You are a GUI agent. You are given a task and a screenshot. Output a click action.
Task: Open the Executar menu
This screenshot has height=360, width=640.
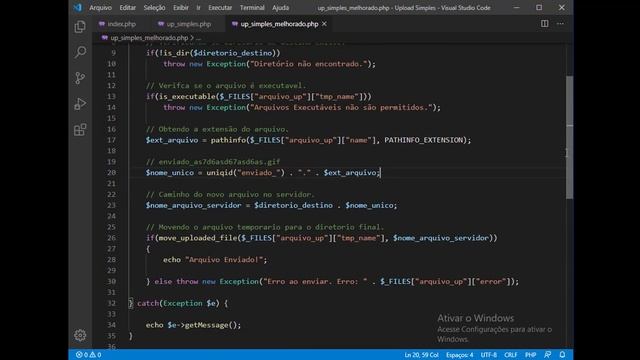pyautogui.click(x=220, y=8)
